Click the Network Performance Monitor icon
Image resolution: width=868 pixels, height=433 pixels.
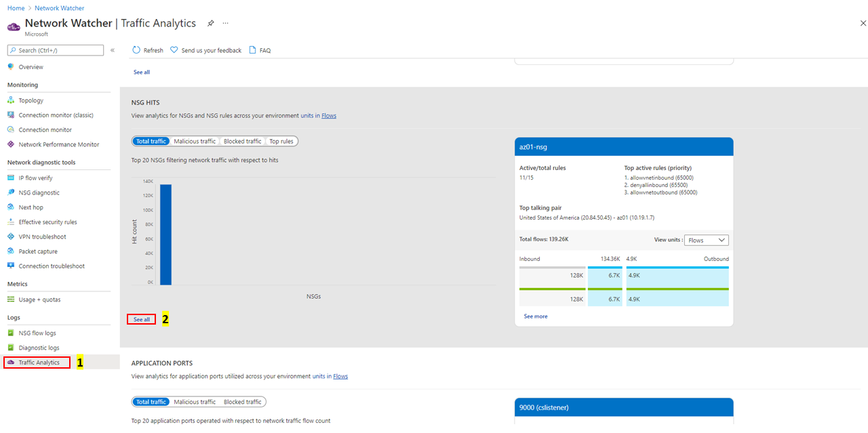pos(11,144)
